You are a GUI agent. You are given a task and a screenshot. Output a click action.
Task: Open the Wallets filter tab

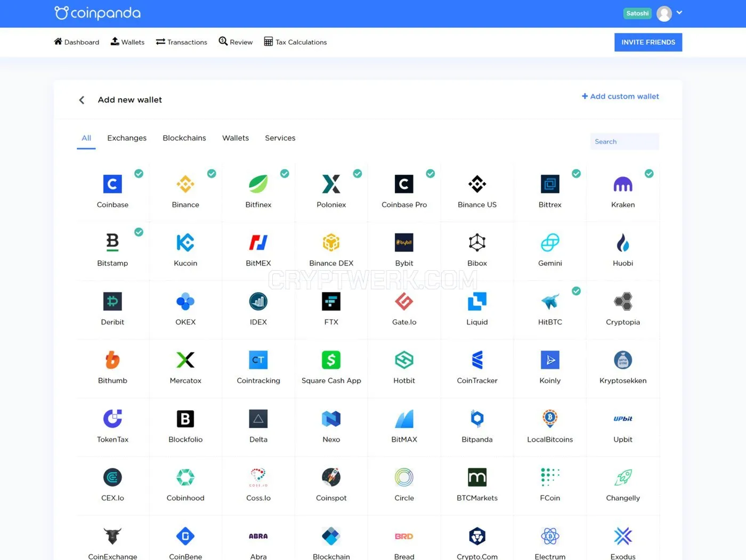coord(236,138)
